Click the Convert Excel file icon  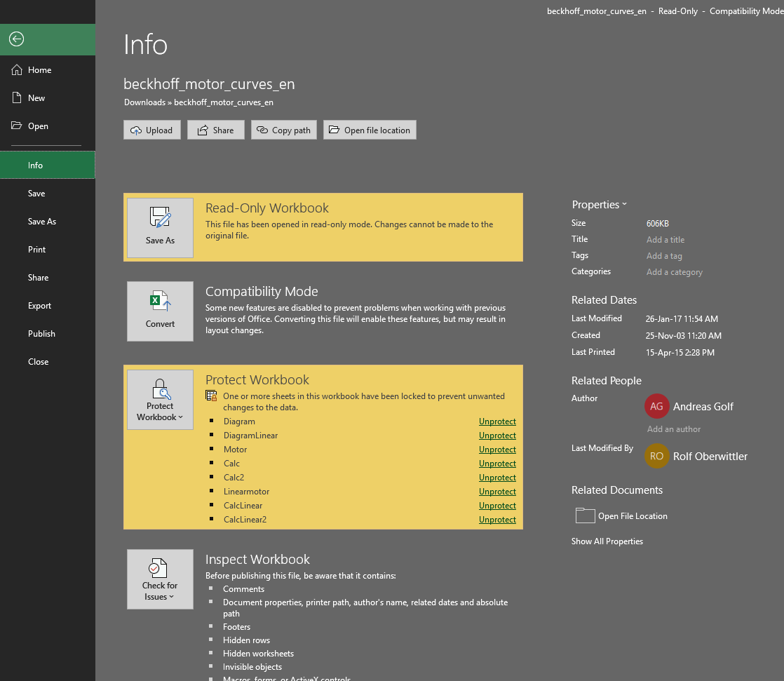pyautogui.click(x=160, y=301)
